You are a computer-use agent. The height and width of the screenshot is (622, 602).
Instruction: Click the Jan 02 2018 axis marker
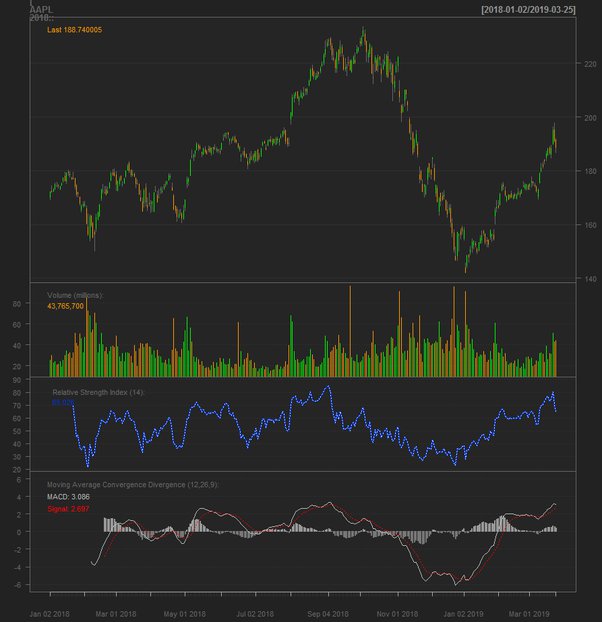click(x=50, y=613)
